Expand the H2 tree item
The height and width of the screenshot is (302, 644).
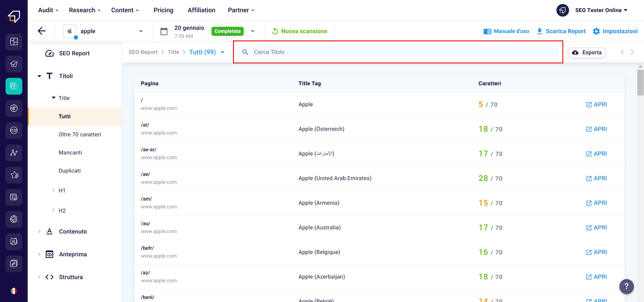coord(53,210)
